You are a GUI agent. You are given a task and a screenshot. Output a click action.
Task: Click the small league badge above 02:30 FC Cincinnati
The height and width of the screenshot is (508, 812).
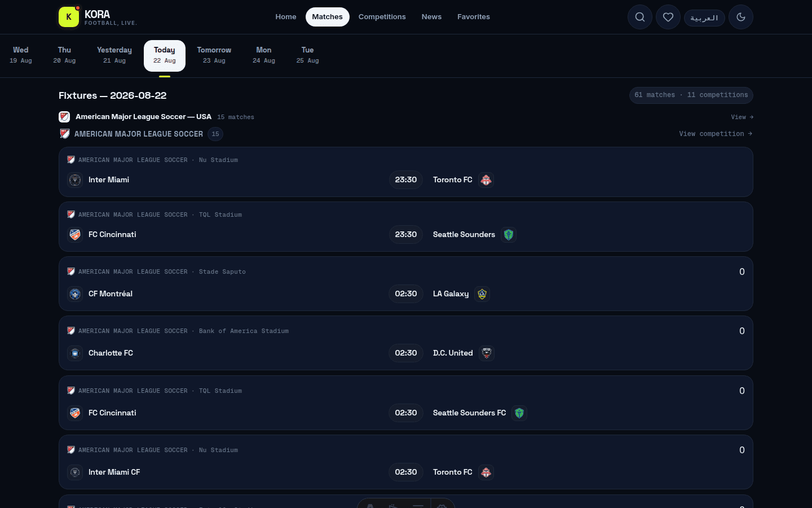click(x=71, y=391)
